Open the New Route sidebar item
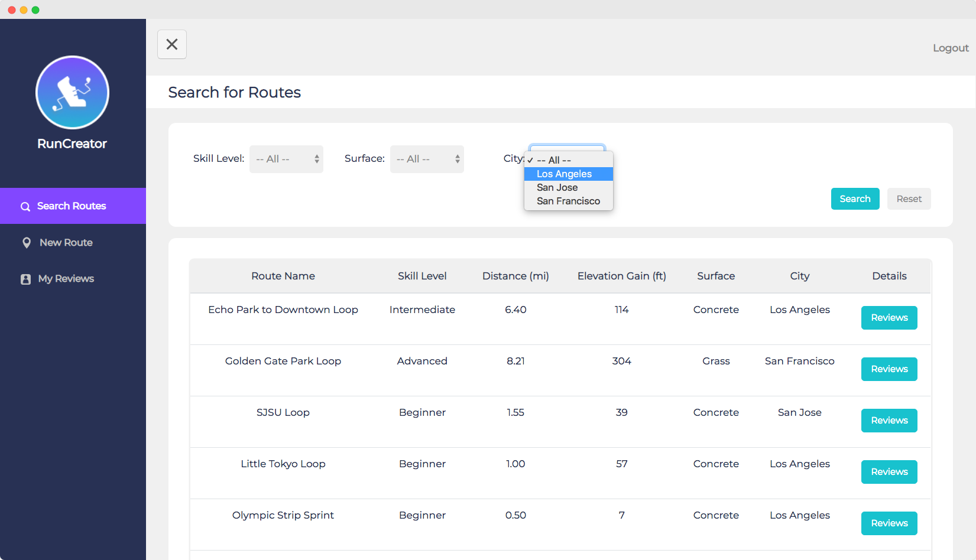976x560 pixels. 73,243
